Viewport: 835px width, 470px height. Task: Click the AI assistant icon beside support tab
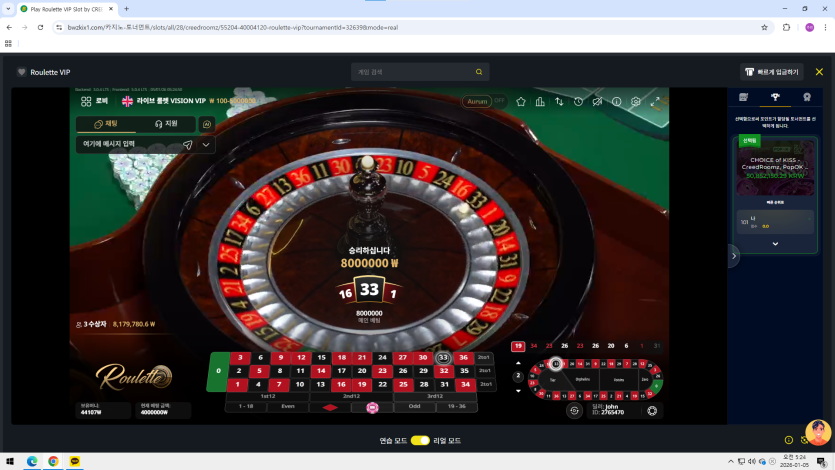207,124
